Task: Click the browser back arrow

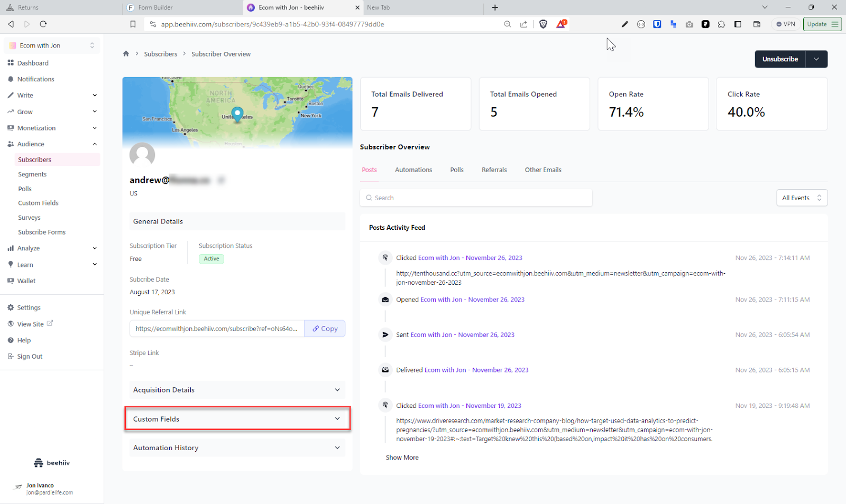Action: tap(11, 24)
